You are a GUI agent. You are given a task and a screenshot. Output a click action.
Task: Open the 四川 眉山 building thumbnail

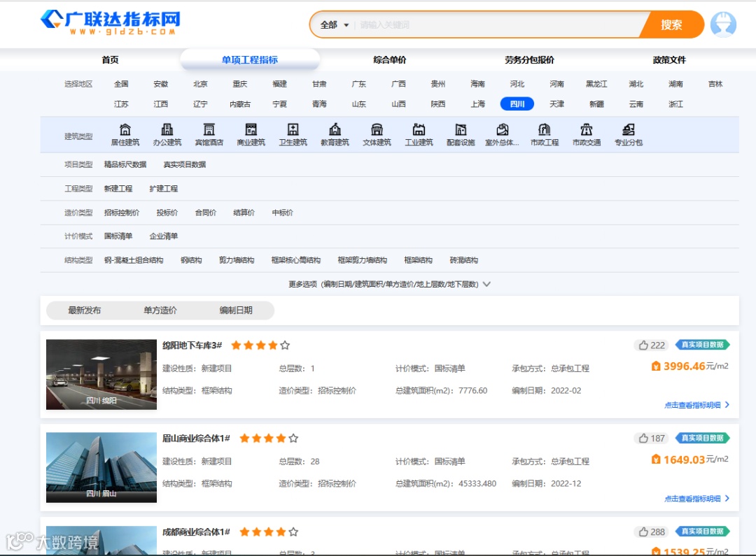click(x=101, y=467)
